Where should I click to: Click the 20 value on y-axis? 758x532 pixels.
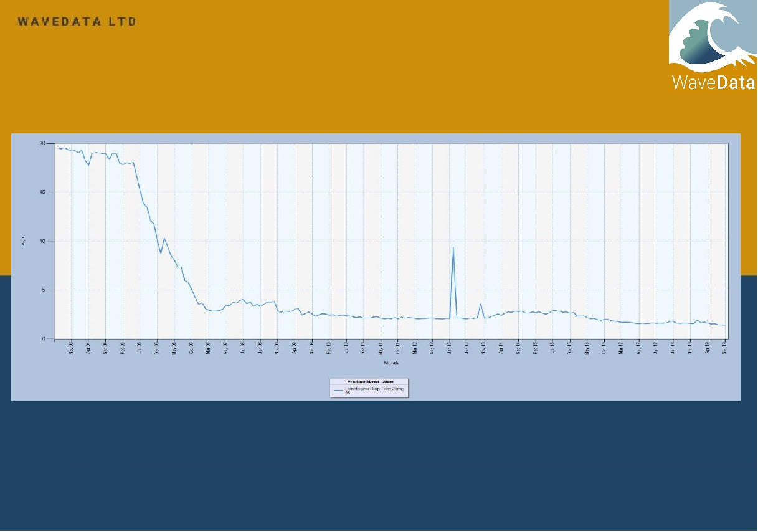point(42,143)
